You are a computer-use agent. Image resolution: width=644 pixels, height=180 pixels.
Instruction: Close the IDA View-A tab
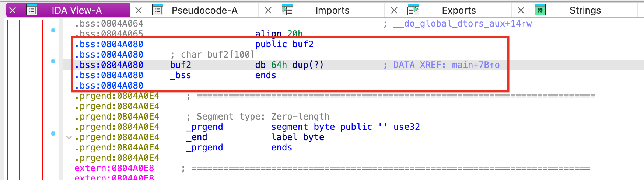point(13,10)
